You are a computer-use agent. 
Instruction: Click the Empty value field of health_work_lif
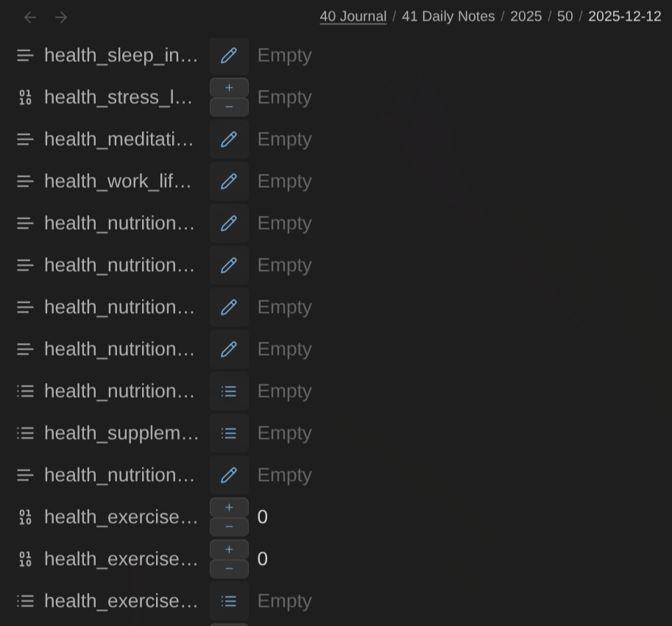[x=284, y=182]
